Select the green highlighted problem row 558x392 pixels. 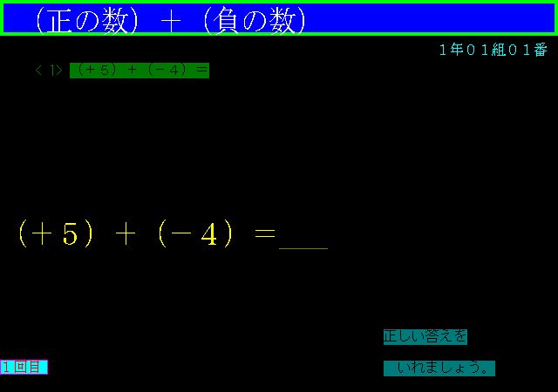[x=139, y=71]
